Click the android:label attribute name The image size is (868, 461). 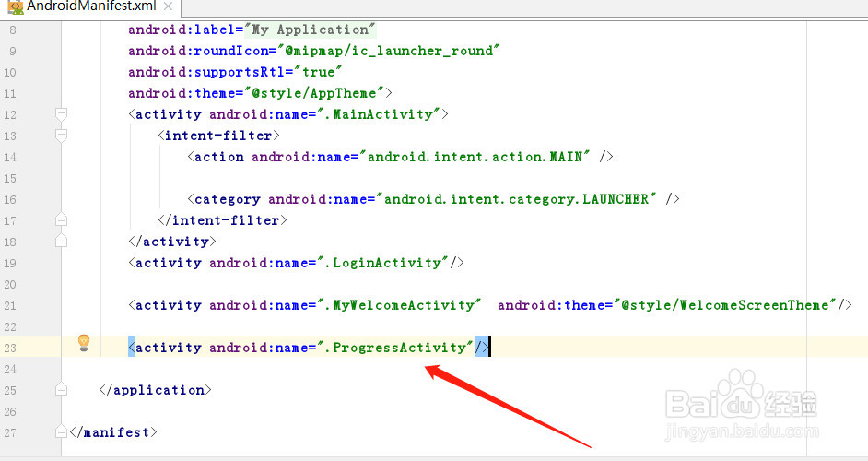(182, 30)
